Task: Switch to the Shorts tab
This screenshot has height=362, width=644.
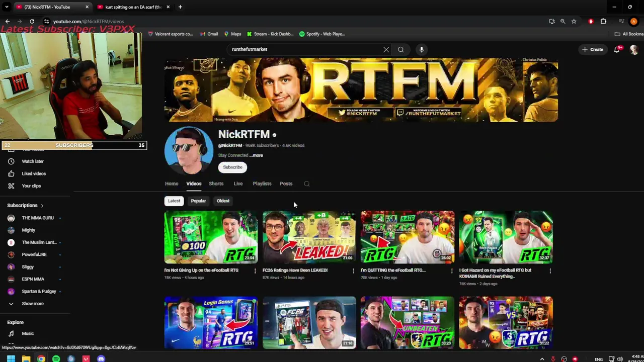Action: point(216,184)
